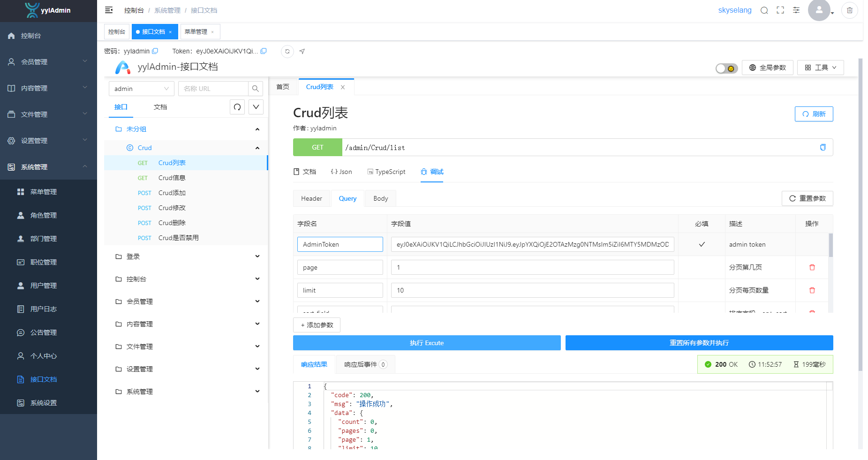Open the admin app selector dropdown

point(141,89)
